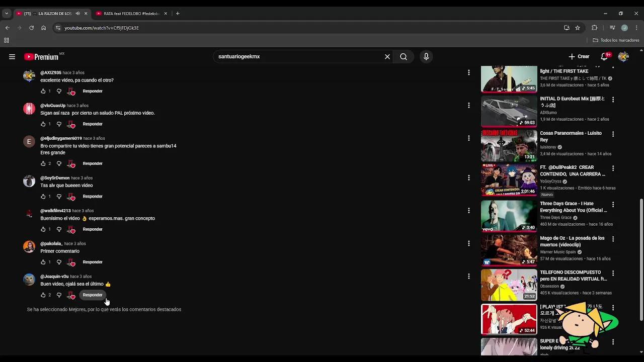The image size is (644, 362).
Task: Toggle dislike on @walkfilm4213's comment
Action: [59, 229]
